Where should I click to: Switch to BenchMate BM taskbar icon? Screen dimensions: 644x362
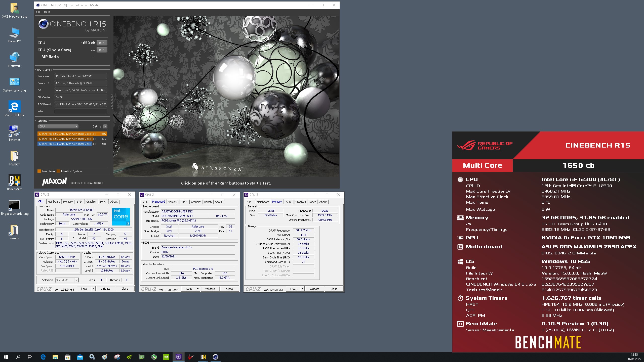pos(203,357)
